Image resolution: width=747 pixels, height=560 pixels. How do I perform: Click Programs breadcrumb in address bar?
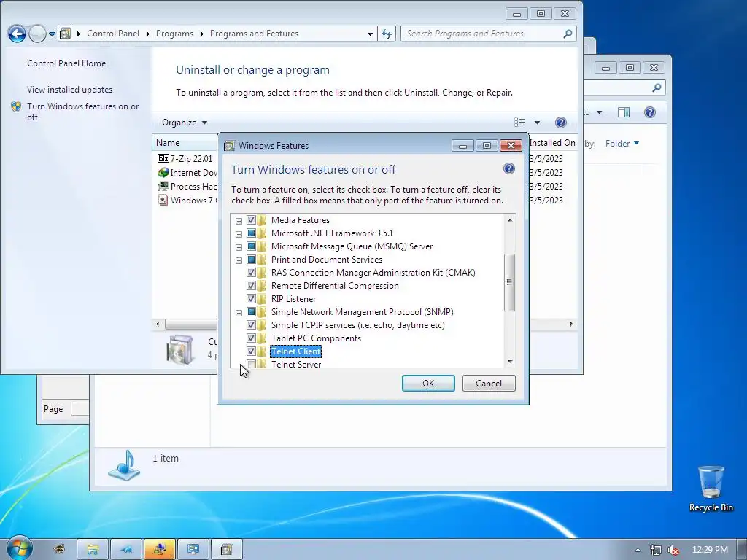coord(174,34)
